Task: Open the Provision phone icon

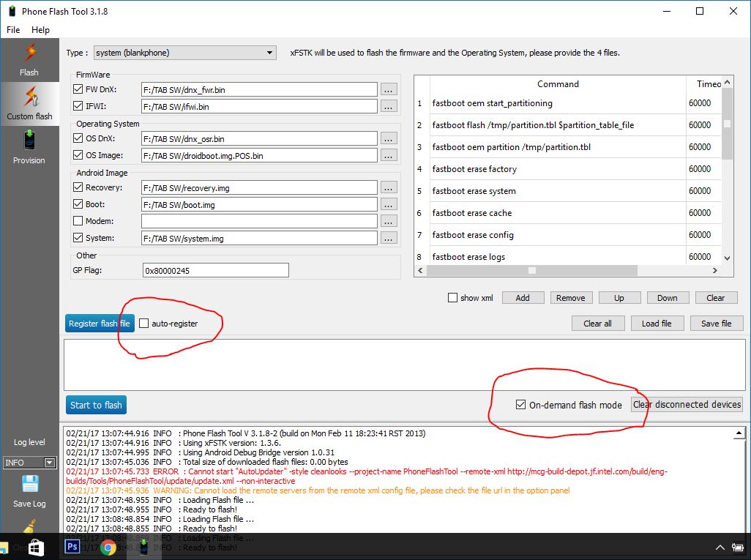Action: (29, 141)
